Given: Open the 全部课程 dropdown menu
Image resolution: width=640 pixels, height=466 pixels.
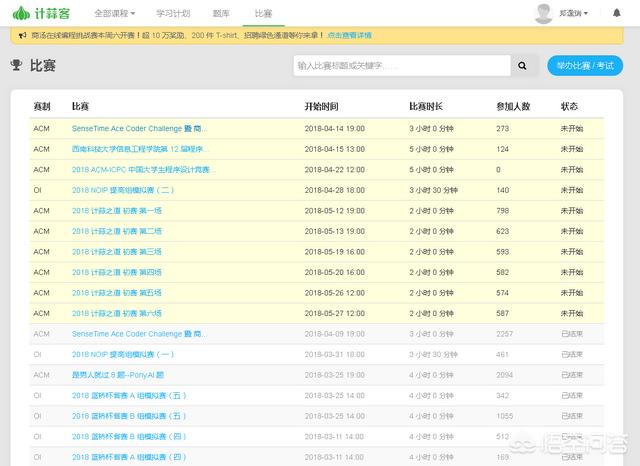Looking at the screenshot, I should pyautogui.click(x=118, y=14).
